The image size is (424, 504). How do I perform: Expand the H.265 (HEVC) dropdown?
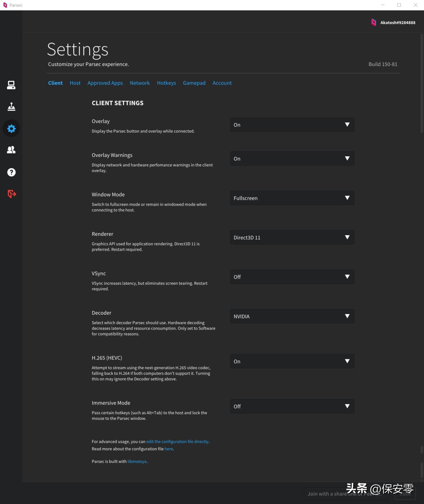(292, 361)
